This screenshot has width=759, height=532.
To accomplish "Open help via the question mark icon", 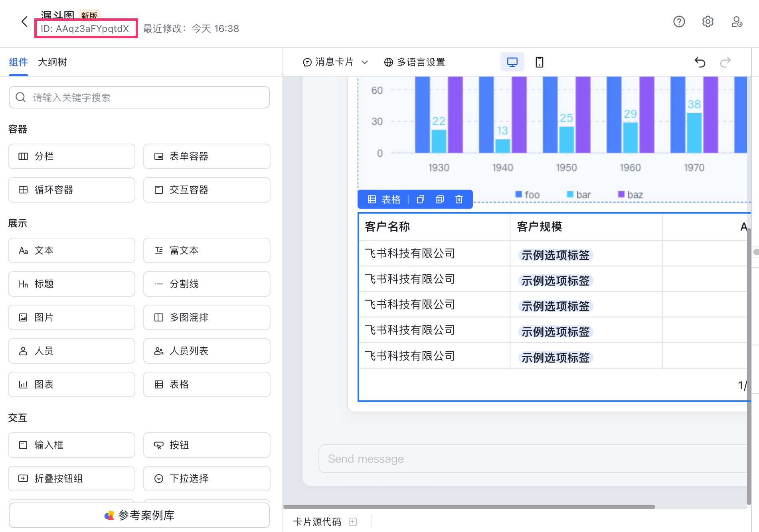I will [x=679, y=22].
